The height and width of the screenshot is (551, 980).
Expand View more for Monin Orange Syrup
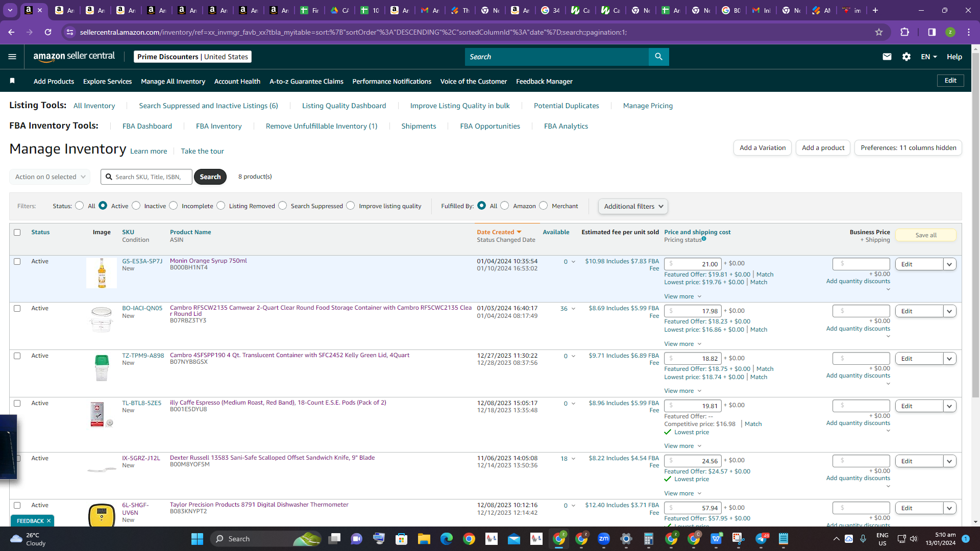pyautogui.click(x=682, y=296)
